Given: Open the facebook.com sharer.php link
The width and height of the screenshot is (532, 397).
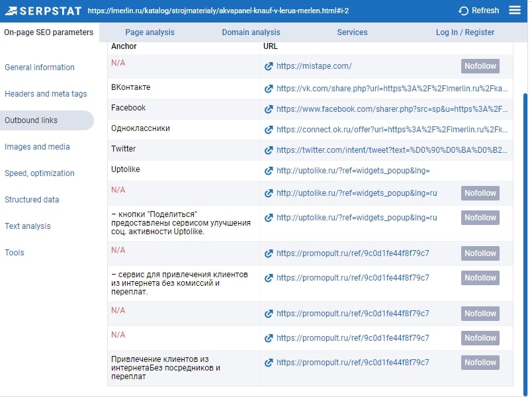Looking at the screenshot, I should tap(392, 109).
